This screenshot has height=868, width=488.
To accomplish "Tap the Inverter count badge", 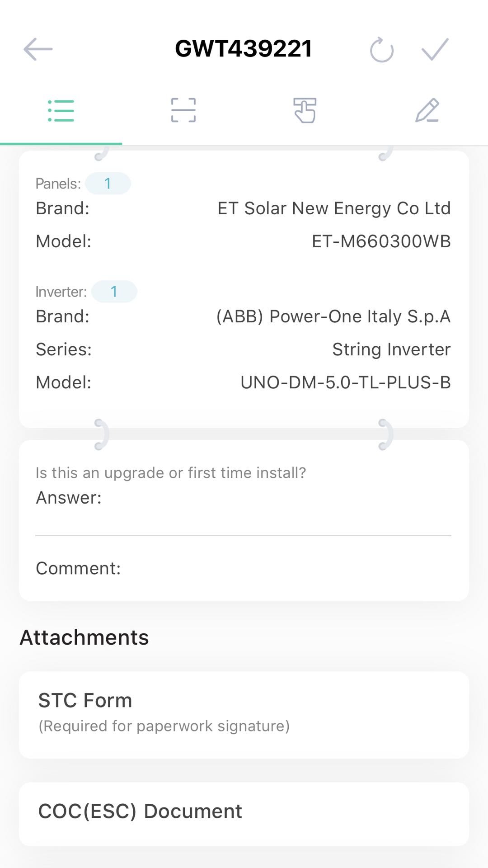I will 114,292.
